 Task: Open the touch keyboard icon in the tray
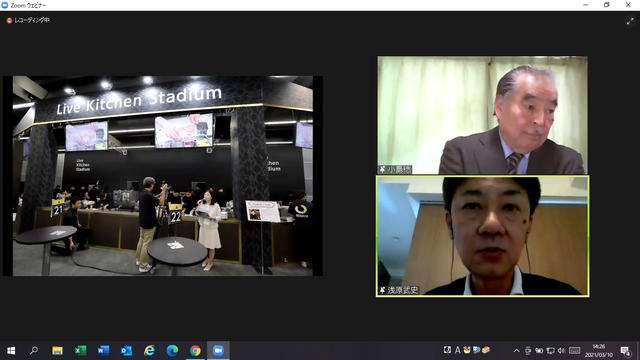pyautogui.click(x=574, y=351)
